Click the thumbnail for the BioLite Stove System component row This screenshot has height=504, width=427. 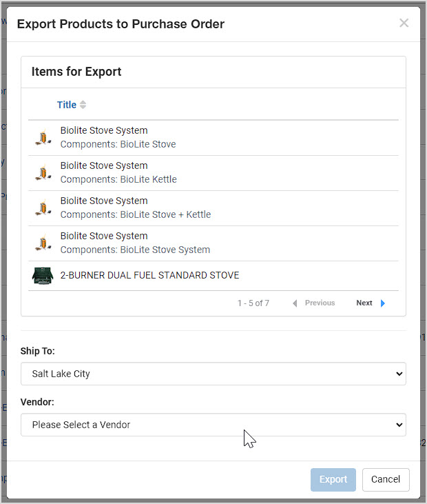(x=43, y=243)
